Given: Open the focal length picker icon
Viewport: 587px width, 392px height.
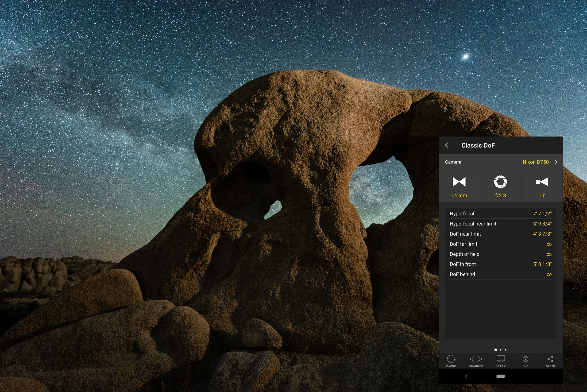Looking at the screenshot, I should 459,182.
